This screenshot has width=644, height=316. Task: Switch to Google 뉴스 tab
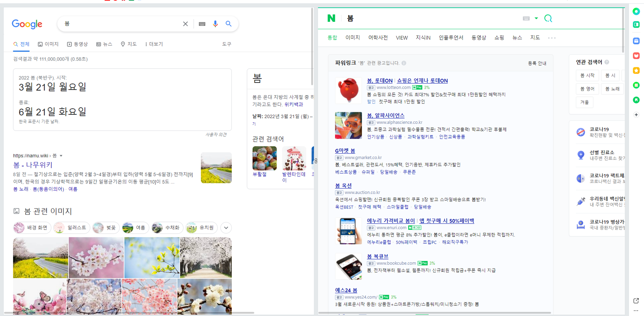pyautogui.click(x=104, y=44)
